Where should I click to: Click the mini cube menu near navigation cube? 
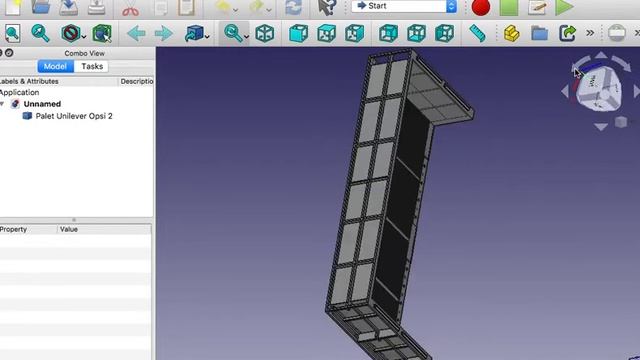pos(621,122)
